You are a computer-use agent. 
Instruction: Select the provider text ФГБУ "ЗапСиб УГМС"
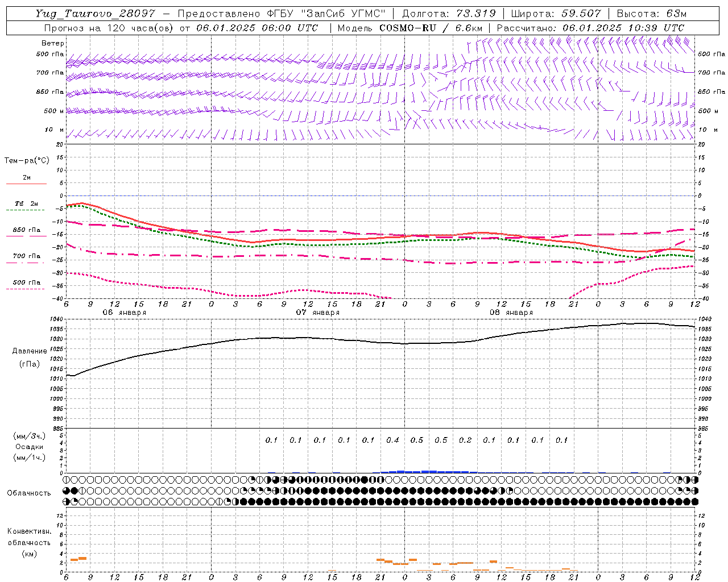click(327, 14)
